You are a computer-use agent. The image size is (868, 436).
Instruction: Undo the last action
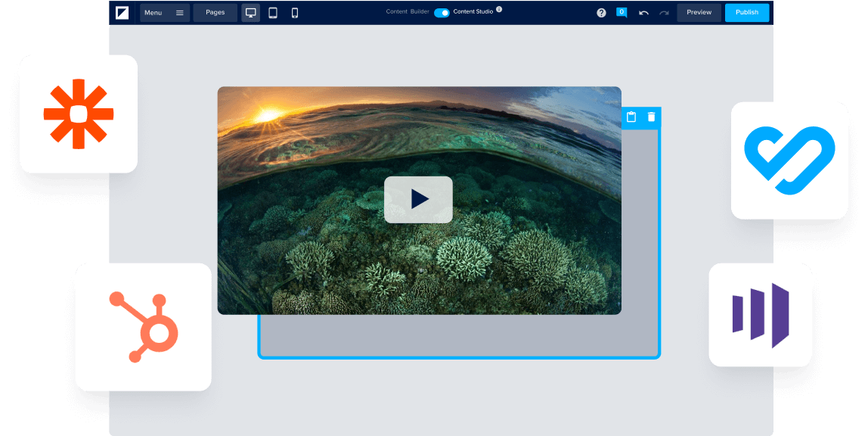click(x=643, y=13)
